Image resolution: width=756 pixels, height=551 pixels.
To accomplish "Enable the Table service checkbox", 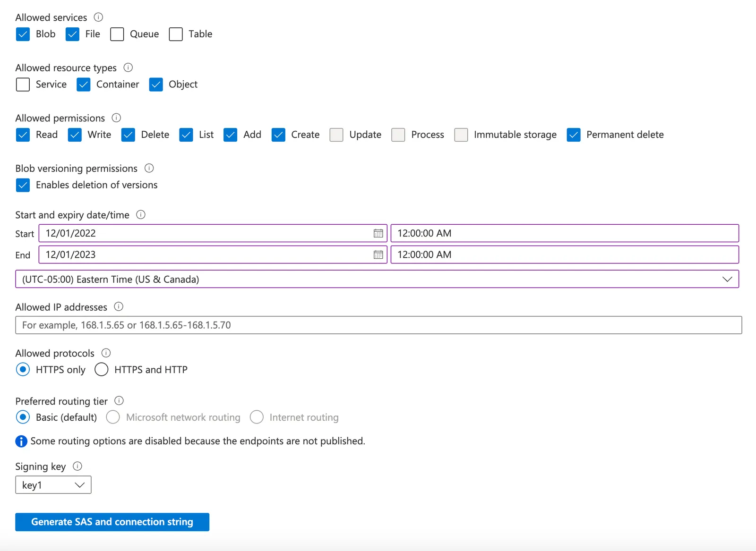I will [x=176, y=34].
